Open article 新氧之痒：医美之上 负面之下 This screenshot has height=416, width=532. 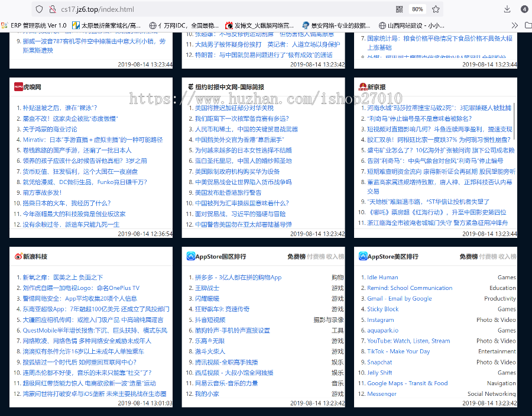click(63, 278)
